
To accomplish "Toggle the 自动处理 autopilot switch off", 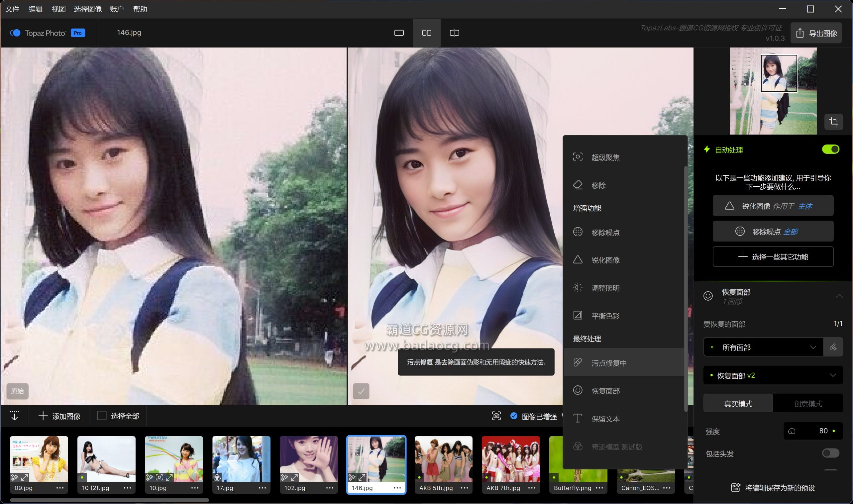I will pyautogui.click(x=830, y=150).
